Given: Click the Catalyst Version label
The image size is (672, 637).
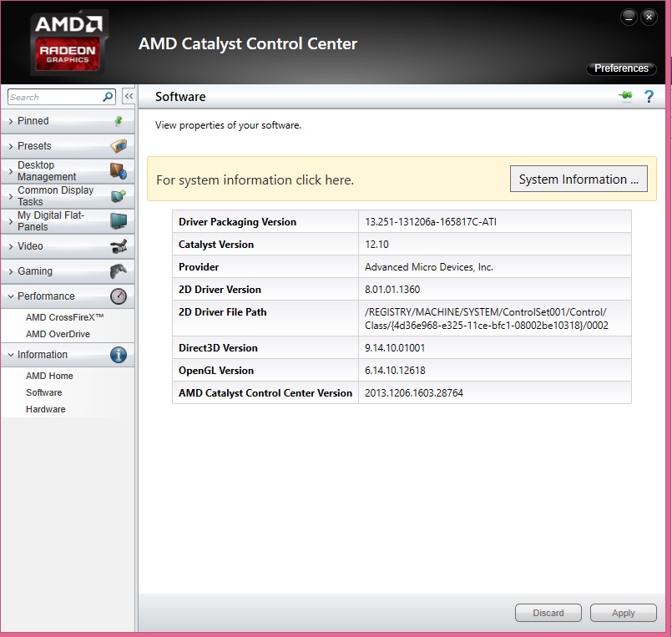Looking at the screenshot, I should [216, 245].
